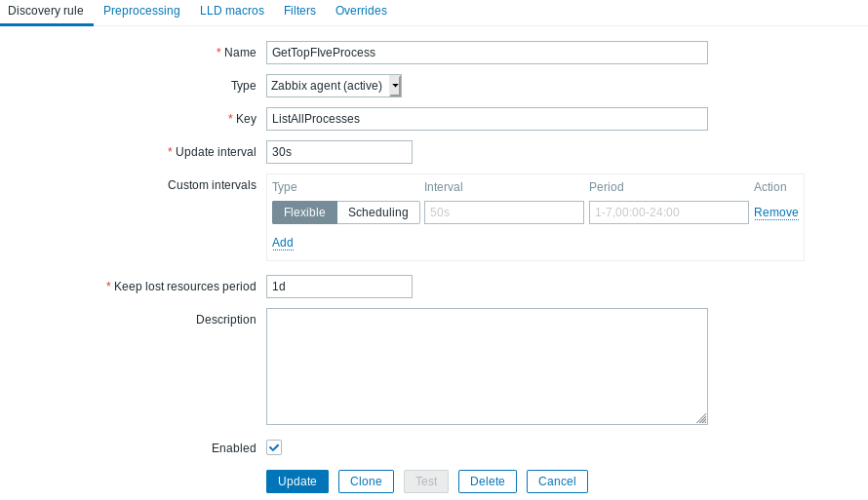Cancel the discovery rule edit
The height and width of the screenshot is (500, 868).
pyautogui.click(x=557, y=481)
